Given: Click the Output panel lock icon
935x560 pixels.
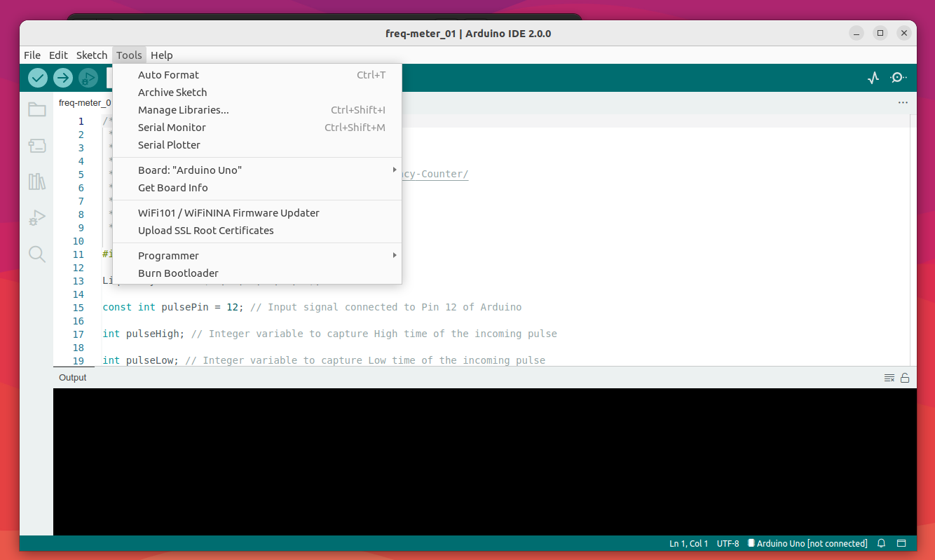Looking at the screenshot, I should pos(905,378).
